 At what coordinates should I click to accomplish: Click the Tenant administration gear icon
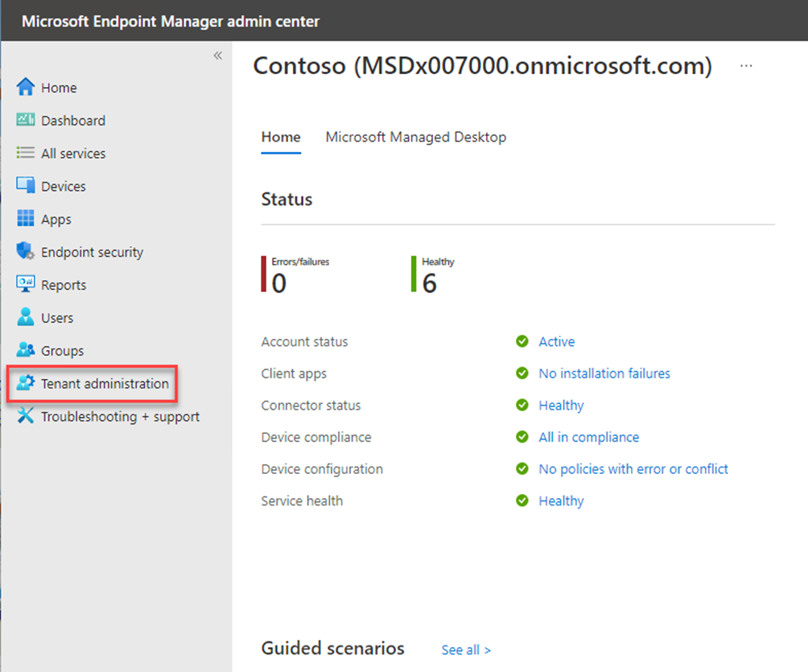(25, 382)
